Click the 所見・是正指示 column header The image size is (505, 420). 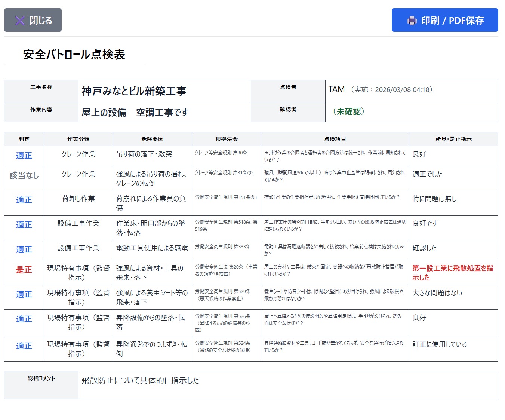tap(453, 139)
